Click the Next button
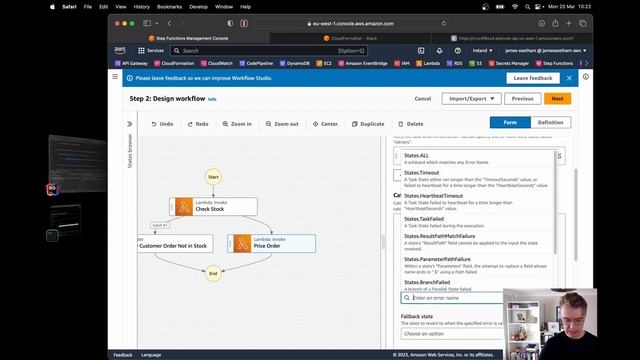Image resolution: width=640 pixels, height=360 pixels. click(558, 99)
